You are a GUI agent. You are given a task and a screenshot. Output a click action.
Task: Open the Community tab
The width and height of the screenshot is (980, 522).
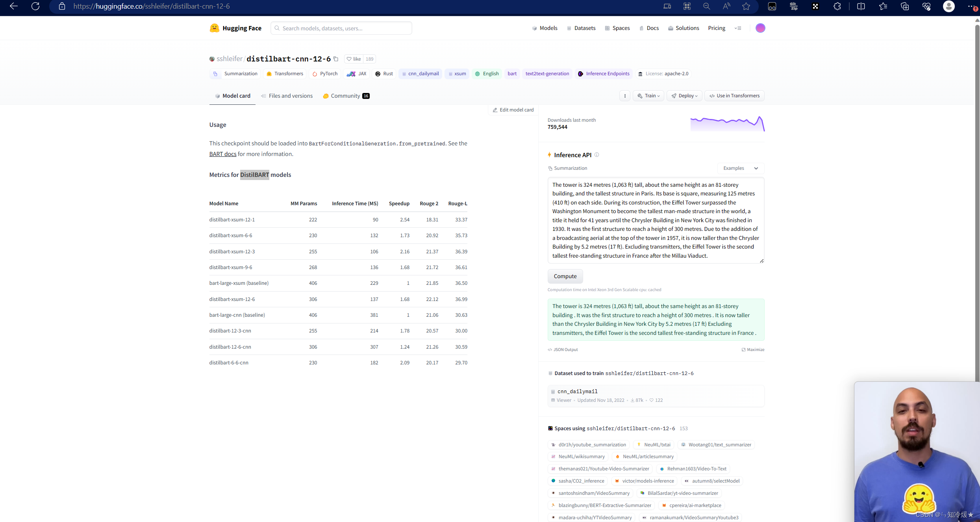tap(346, 96)
